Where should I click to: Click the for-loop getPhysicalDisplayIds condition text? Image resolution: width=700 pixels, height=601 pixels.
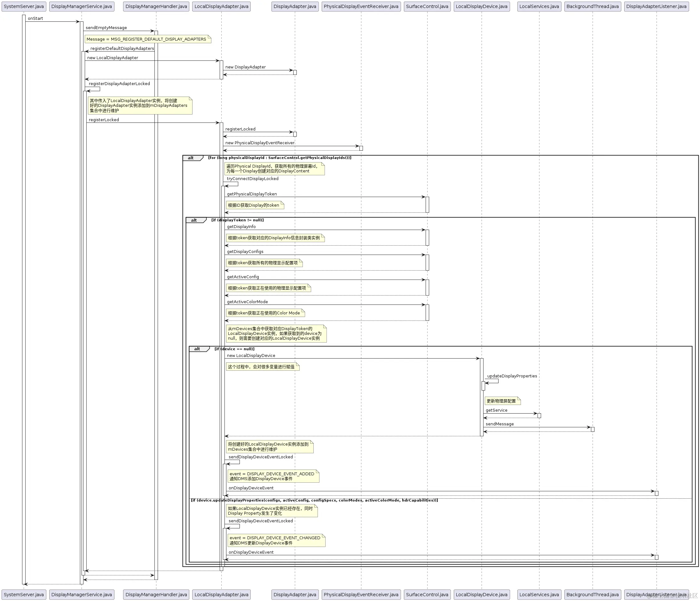(280, 158)
